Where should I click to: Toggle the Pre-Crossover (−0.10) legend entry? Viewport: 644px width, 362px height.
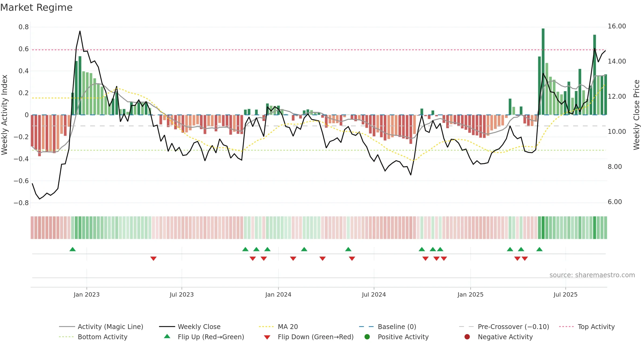tap(504, 327)
